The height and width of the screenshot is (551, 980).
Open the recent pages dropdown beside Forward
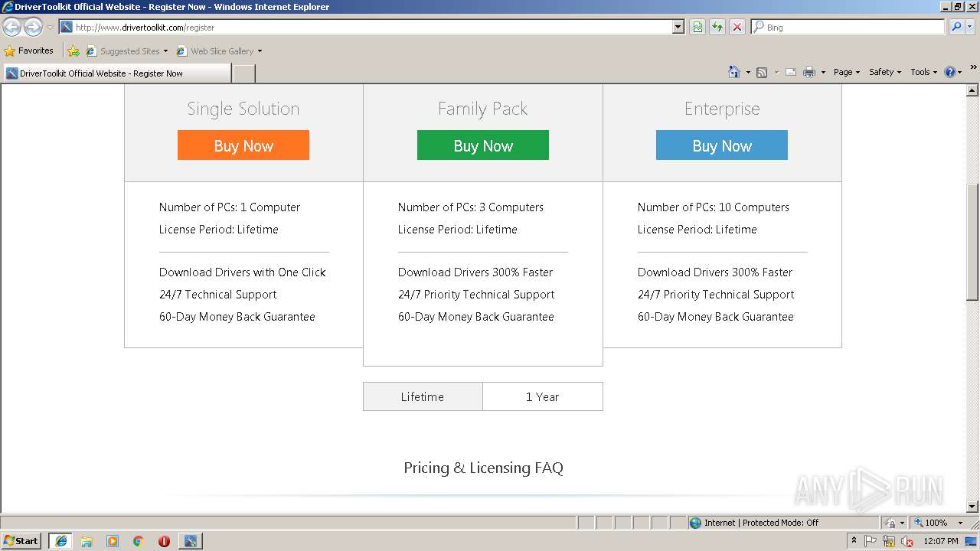tap(50, 28)
